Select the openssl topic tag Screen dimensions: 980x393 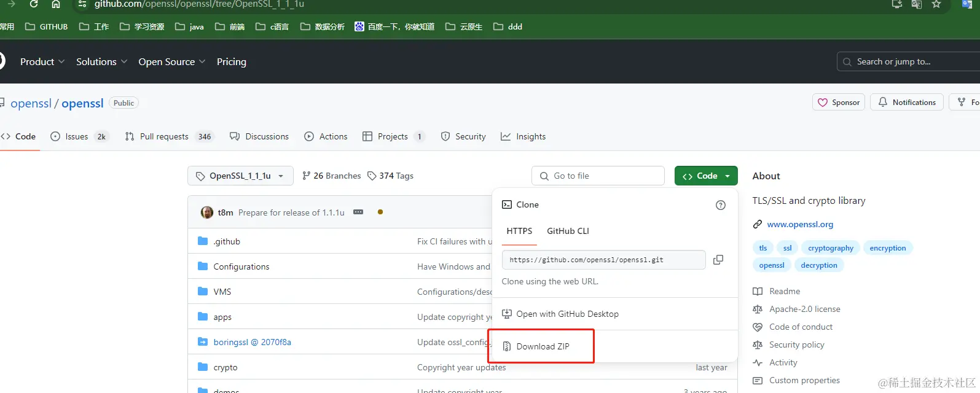(x=772, y=265)
